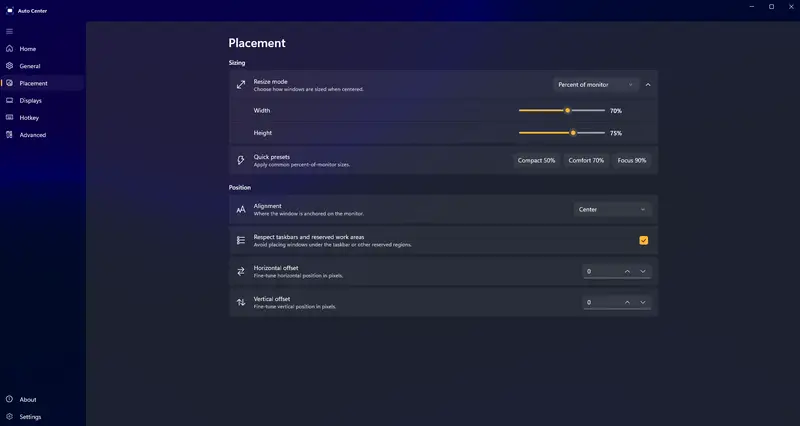
Task: Click the Auto Center app logo icon
Action: click(10, 11)
